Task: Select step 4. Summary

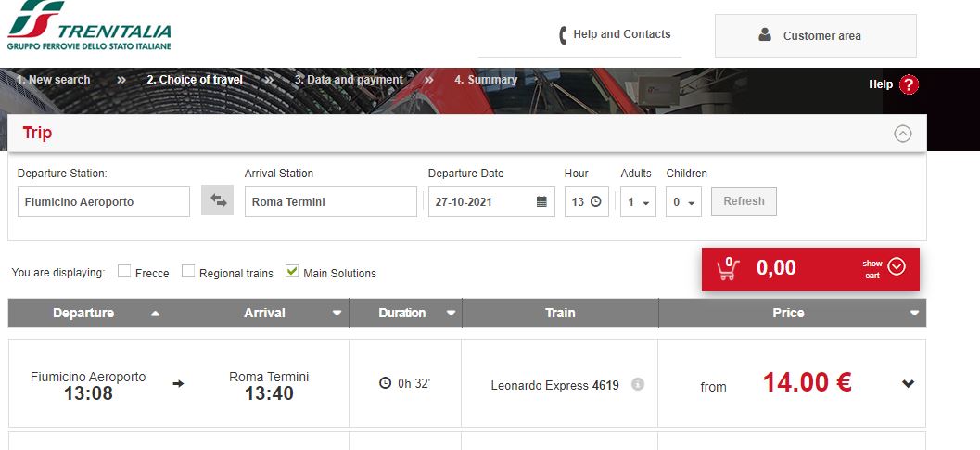Action: (x=486, y=80)
